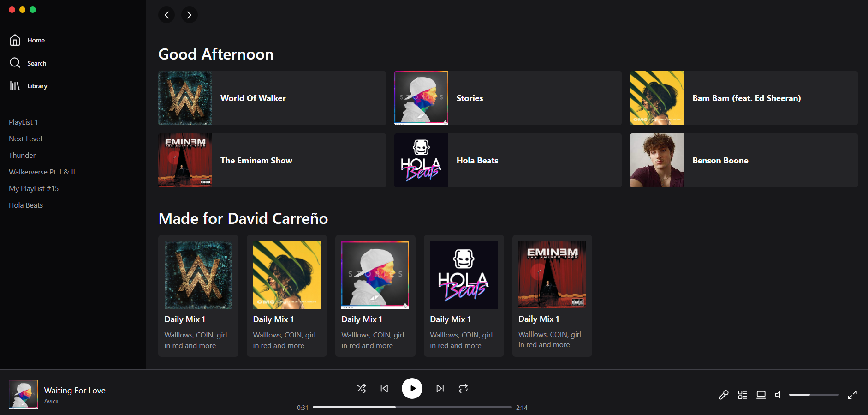Image resolution: width=868 pixels, height=415 pixels.
Task: Toggle repeat mode
Action: pos(463,388)
